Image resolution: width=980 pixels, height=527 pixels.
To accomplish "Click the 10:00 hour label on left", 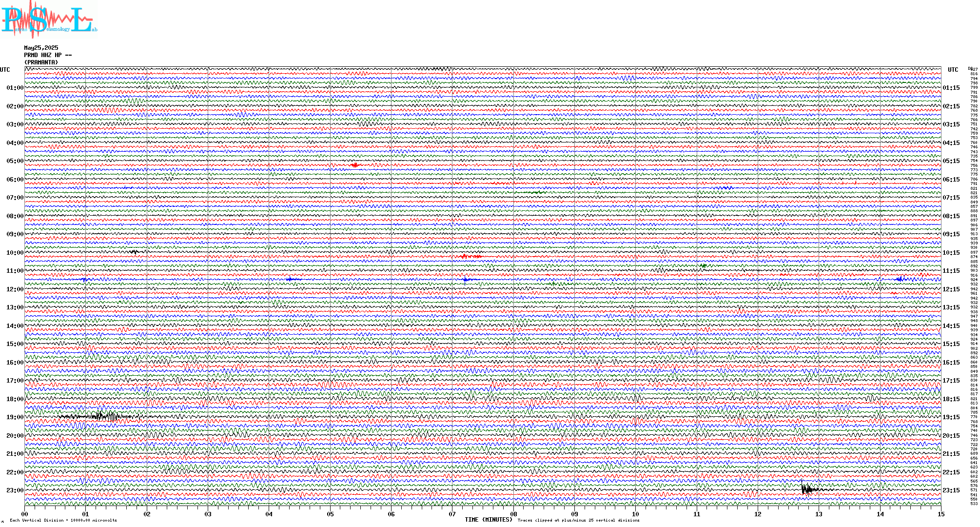I will click(15, 253).
